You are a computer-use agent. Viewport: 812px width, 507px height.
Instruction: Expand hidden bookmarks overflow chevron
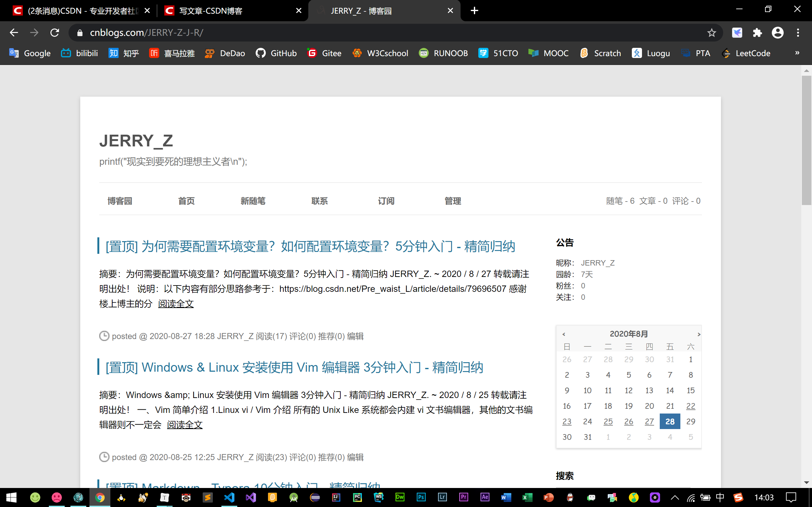[x=797, y=53]
